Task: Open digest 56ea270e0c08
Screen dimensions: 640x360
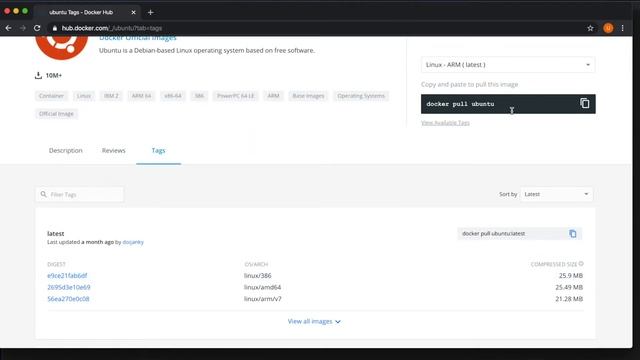Action: [x=68, y=299]
